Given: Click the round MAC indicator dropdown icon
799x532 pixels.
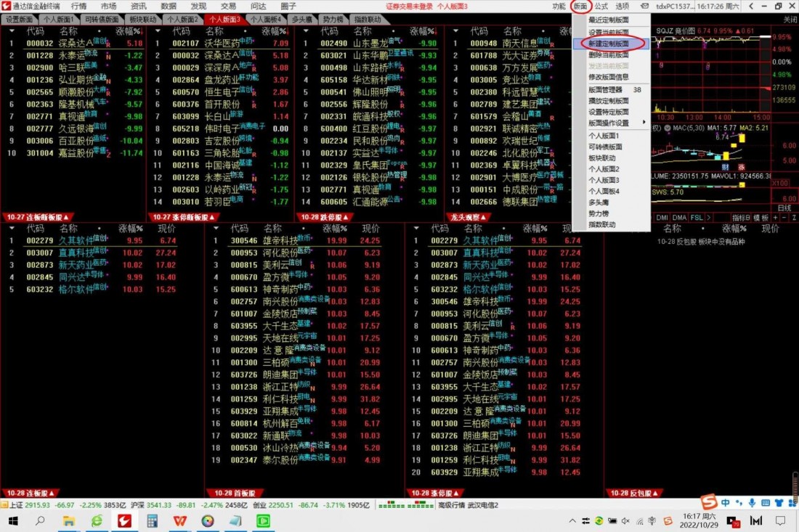Looking at the screenshot, I should click(667, 128).
